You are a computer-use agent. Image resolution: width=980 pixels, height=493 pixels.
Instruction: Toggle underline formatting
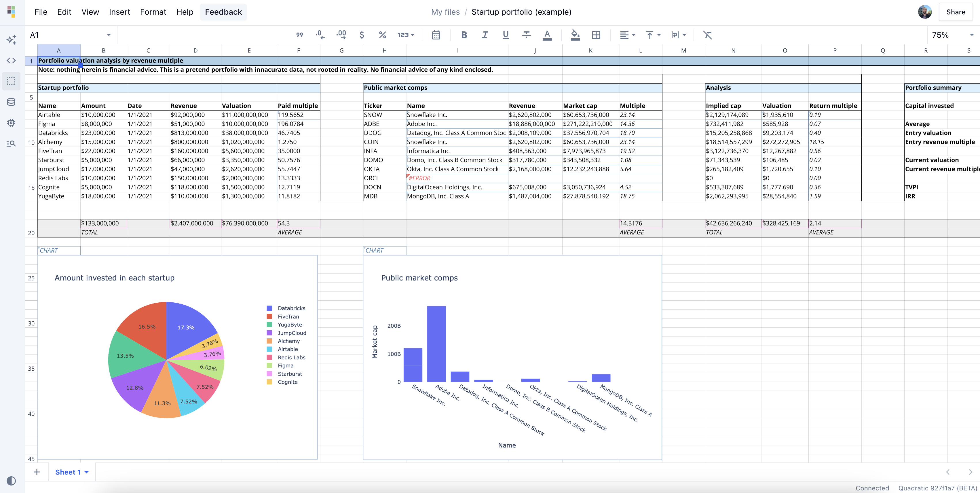(x=506, y=35)
